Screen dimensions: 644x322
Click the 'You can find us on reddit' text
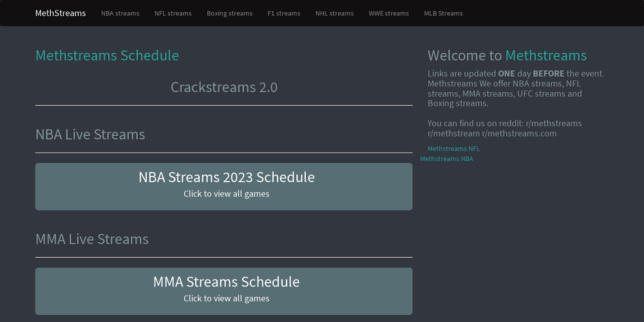pyautogui.click(x=476, y=123)
